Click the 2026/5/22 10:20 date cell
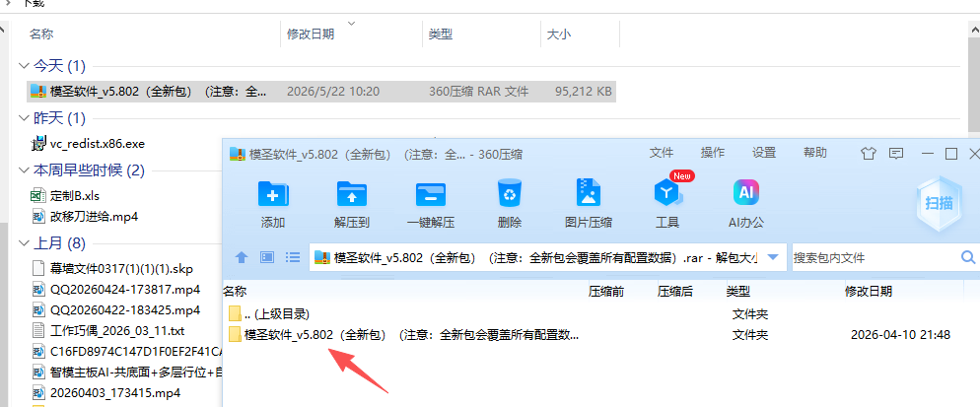980x407 pixels. point(333,92)
